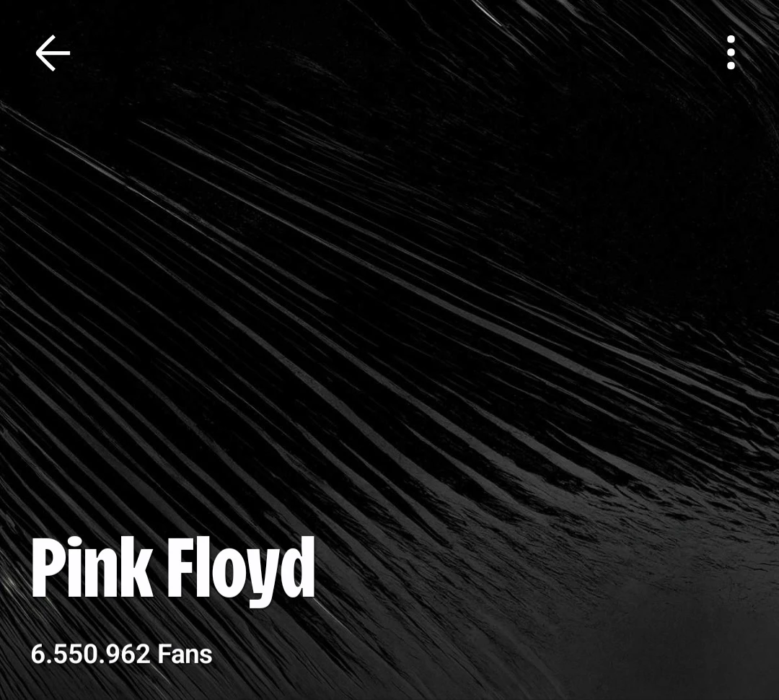This screenshot has height=700, width=779.
Task: Click the Fans label under artist name
Action: pos(185,654)
